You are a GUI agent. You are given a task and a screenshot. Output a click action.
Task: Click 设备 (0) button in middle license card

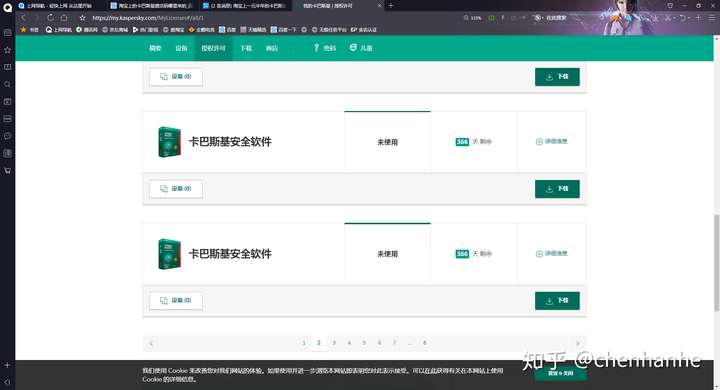click(x=176, y=189)
